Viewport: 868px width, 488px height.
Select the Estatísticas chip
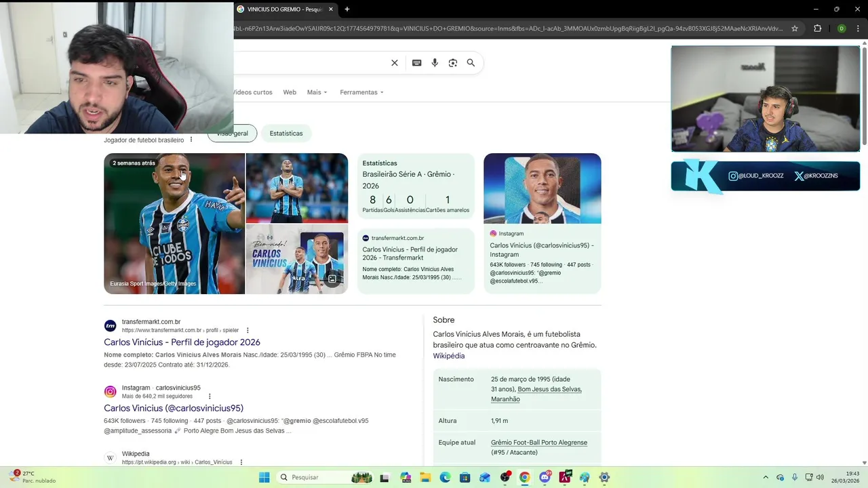pyautogui.click(x=286, y=134)
